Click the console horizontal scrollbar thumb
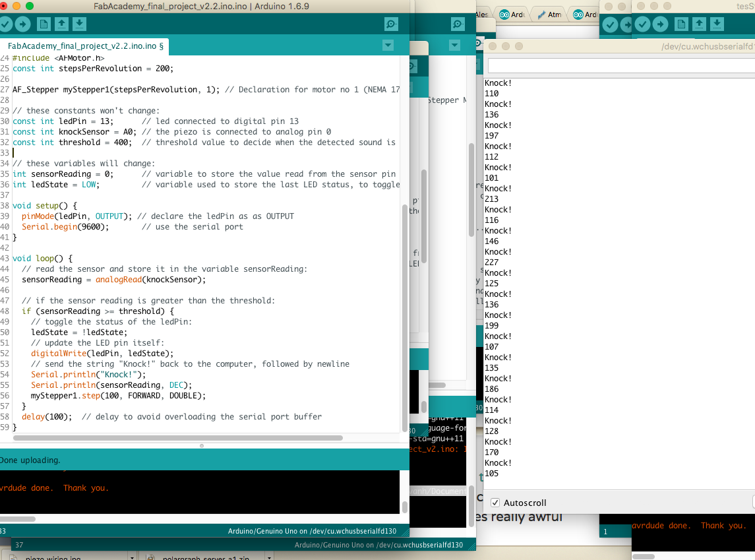 click(17, 519)
